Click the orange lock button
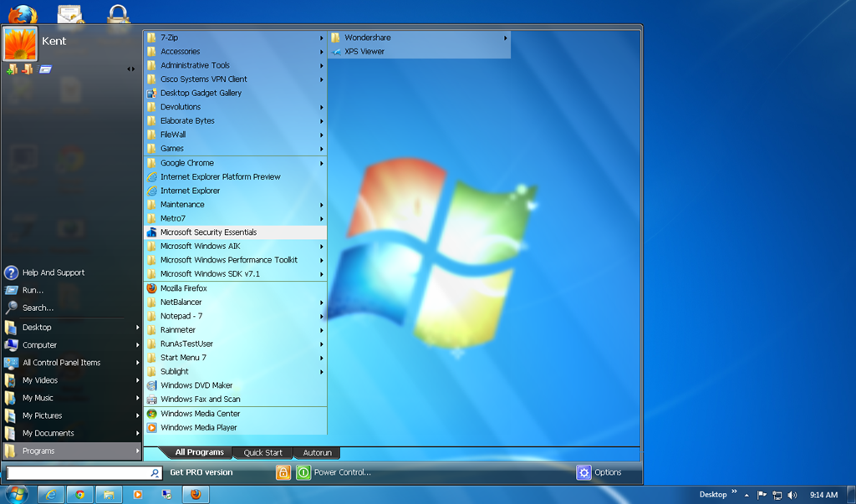The height and width of the screenshot is (504, 856). click(283, 472)
